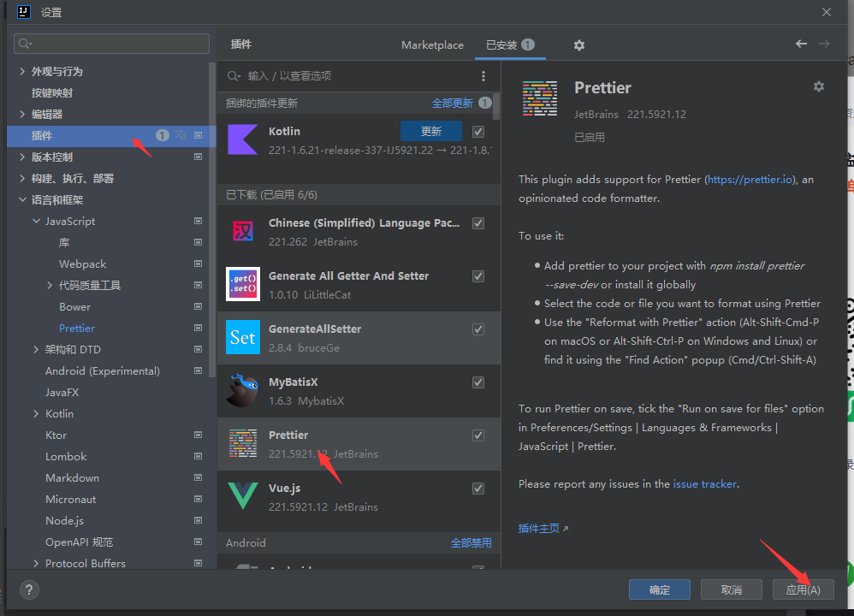This screenshot has width=854, height=616.
Task: Click the search magnifier in settings search
Action: [x=25, y=44]
